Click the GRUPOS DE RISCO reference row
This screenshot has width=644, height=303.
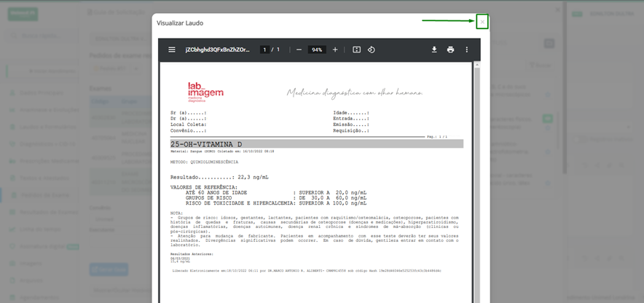click(276, 198)
